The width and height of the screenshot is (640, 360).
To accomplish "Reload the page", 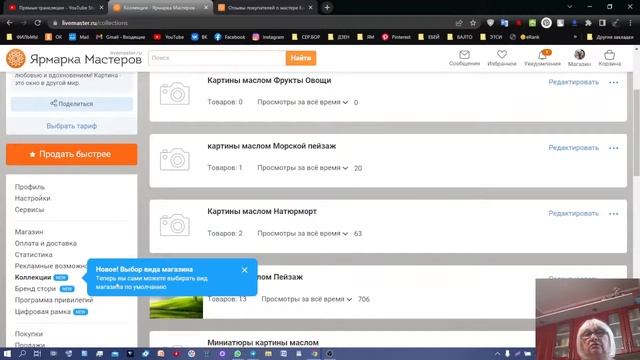I will tap(38, 23).
